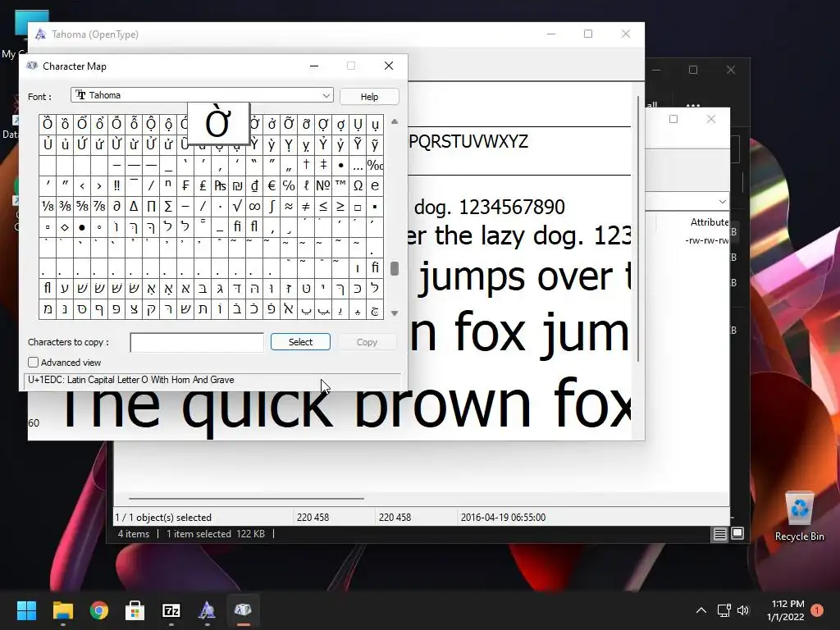Viewport: 840px width, 630px height.
Task: Open the network tray icon
Action: point(724,610)
